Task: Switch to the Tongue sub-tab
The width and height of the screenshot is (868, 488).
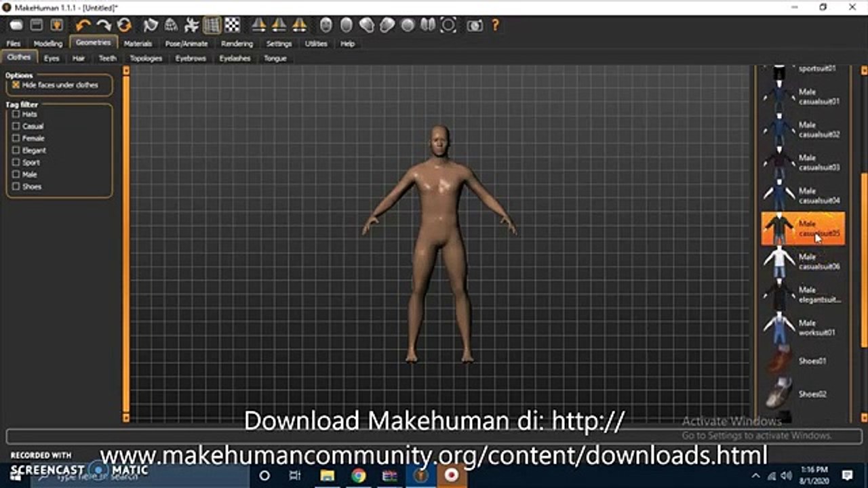Action: 275,58
